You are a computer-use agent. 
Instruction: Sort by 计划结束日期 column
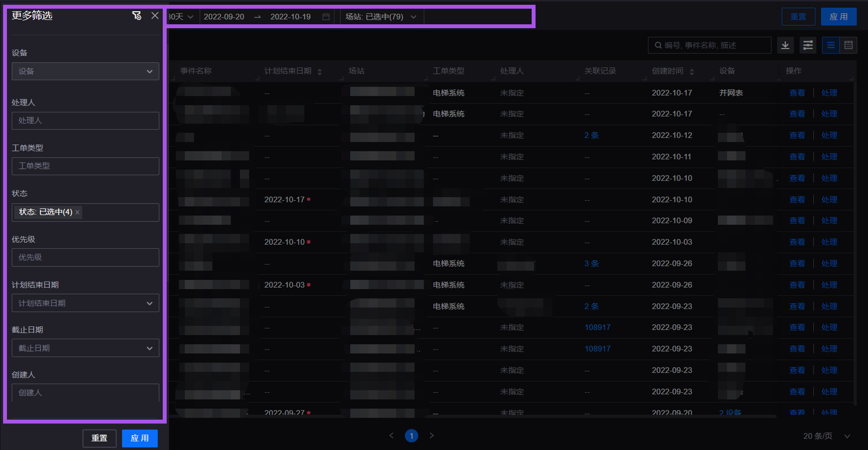pyautogui.click(x=319, y=72)
